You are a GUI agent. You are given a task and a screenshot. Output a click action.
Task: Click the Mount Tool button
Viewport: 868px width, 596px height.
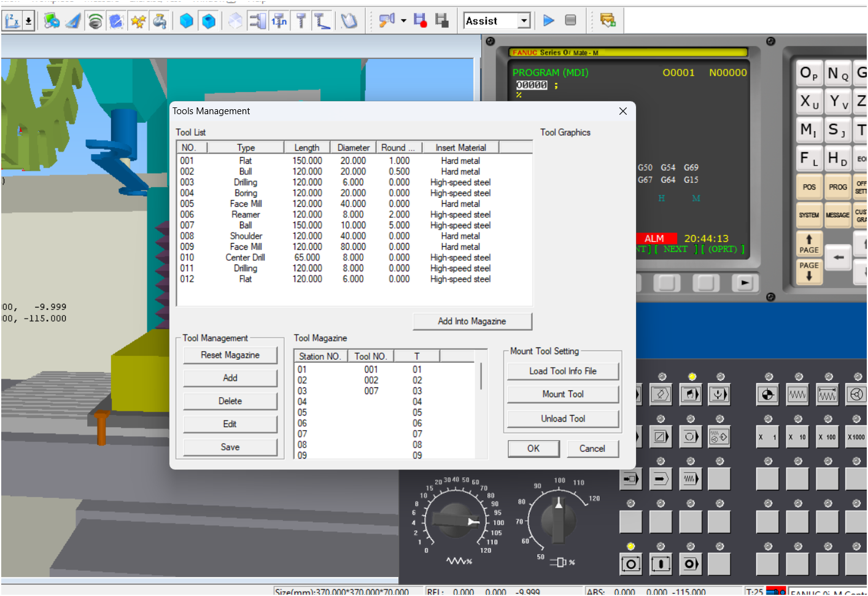(562, 394)
